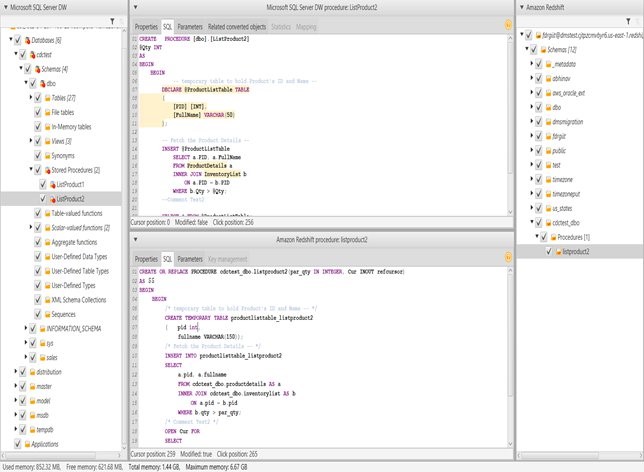644x472 pixels.
Task: Toggle the timezoneput schema checkbox
Action: pyautogui.click(x=538, y=193)
